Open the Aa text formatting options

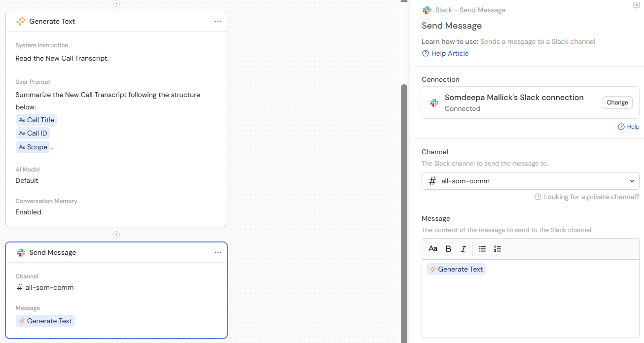(x=432, y=249)
